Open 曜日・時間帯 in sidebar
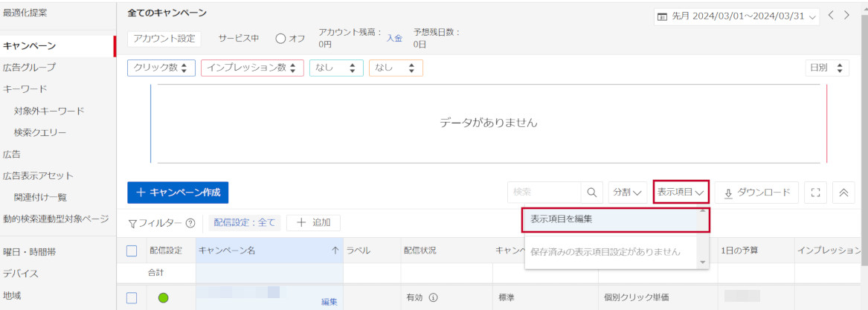Image resolution: width=868 pixels, height=310 pixels. point(29,253)
